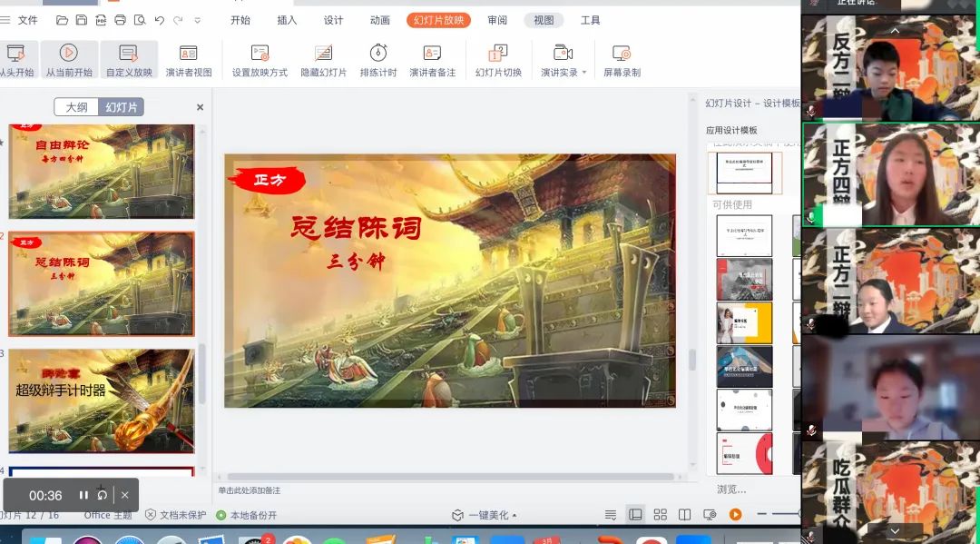This screenshot has height=544, width=980.
Task: Open the 视图 tab
Action: point(544,20)
